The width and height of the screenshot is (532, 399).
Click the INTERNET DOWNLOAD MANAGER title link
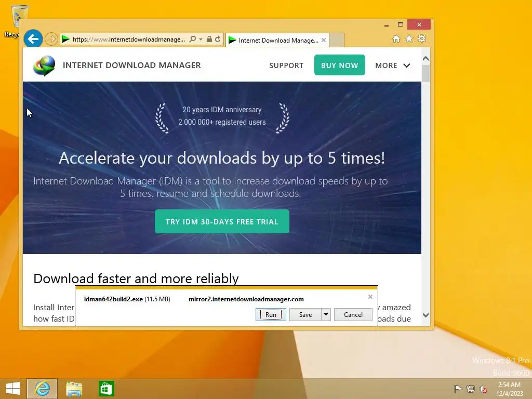click(131, 65)
